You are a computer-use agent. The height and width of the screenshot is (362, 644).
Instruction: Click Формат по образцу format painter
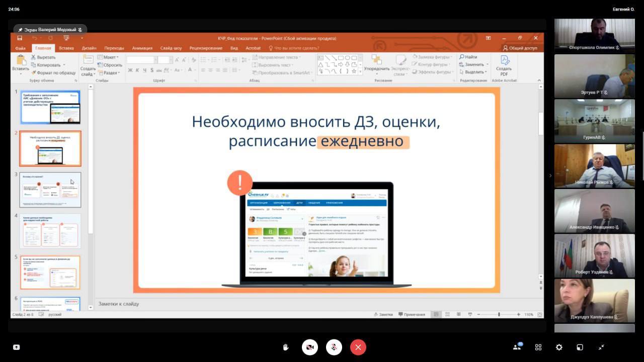coord(53,72)
